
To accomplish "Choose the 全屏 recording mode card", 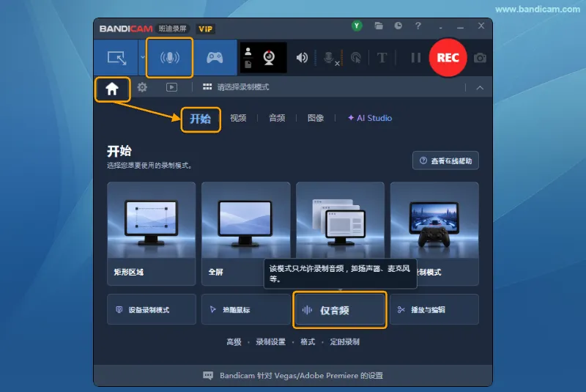I will 245,234.
